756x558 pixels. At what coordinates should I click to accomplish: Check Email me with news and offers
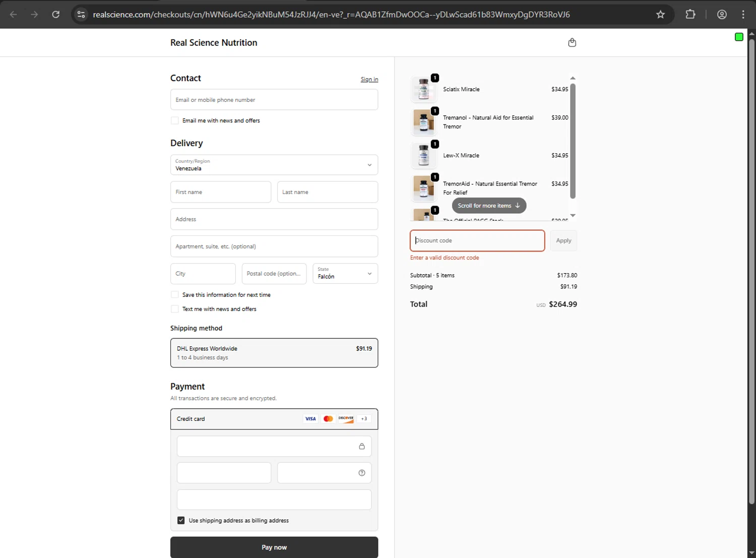(x=175, y=120)
